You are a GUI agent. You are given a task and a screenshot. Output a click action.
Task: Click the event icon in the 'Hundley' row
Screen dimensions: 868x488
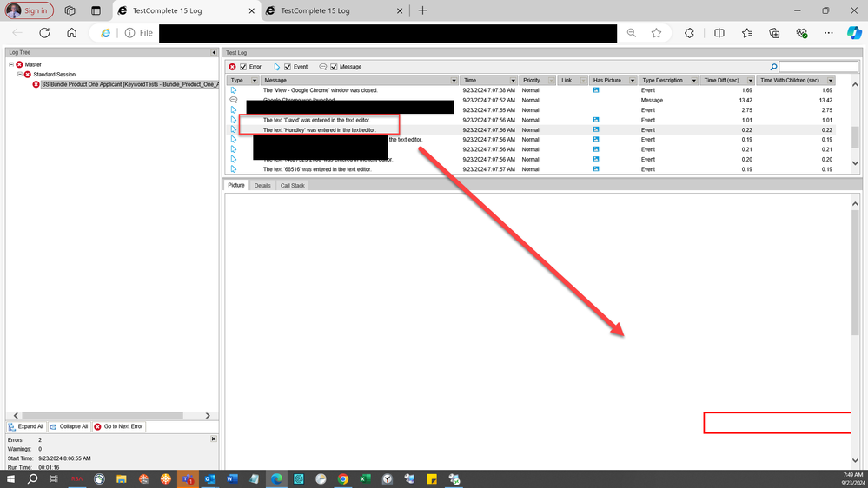pos(233,129)
